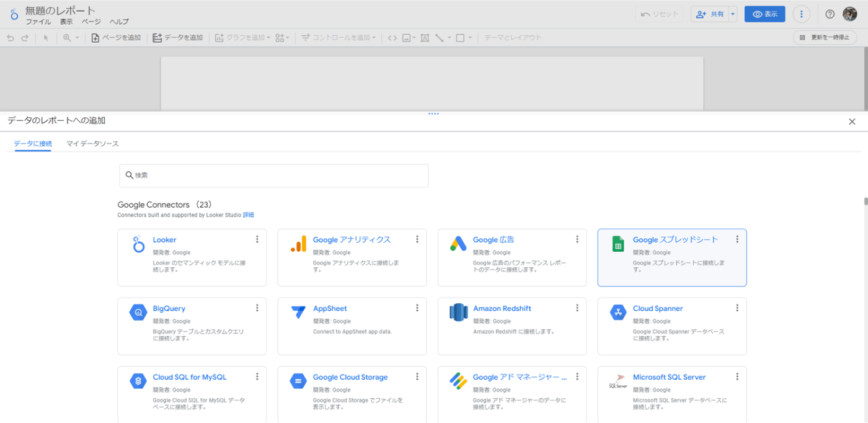Open the help question mark icon

[x=830, y=14]
